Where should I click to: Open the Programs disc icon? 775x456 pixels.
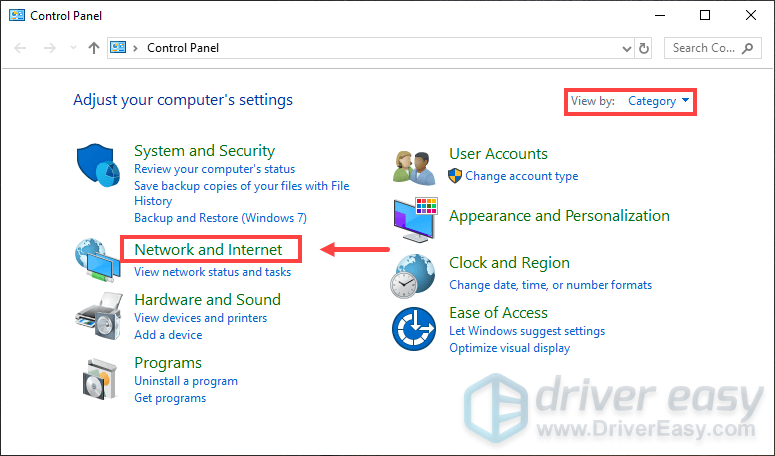click(101, 379)
